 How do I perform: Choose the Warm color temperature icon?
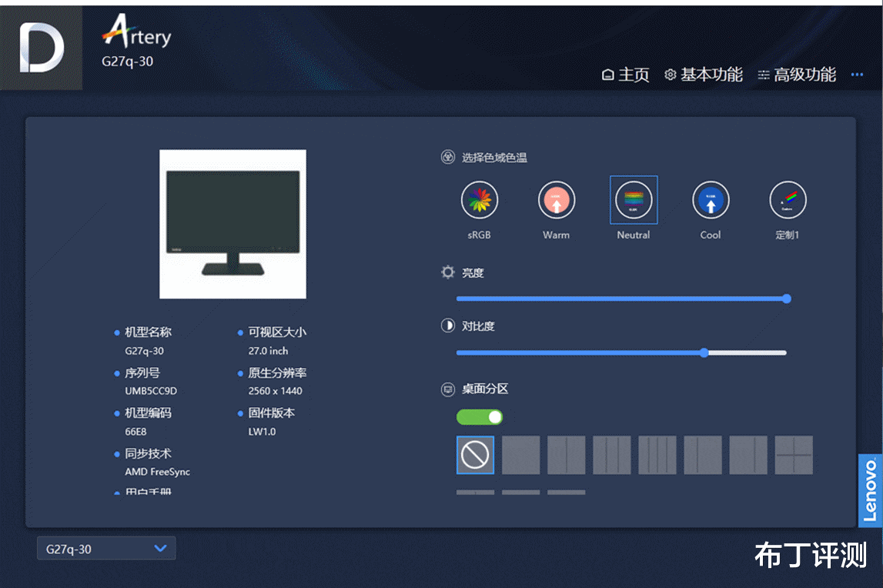pyautogui.click(x=557, y=200)
